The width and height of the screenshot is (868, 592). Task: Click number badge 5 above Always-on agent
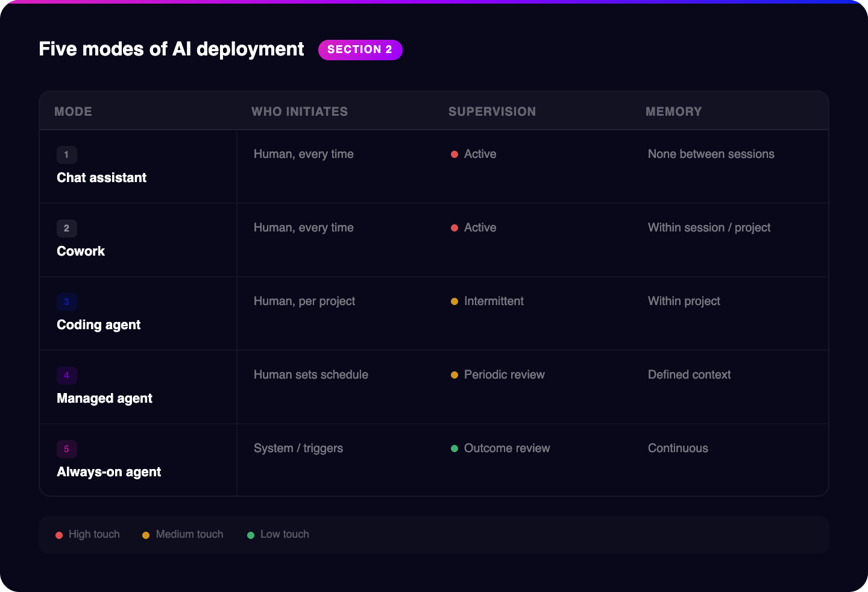tap(66, 449)
